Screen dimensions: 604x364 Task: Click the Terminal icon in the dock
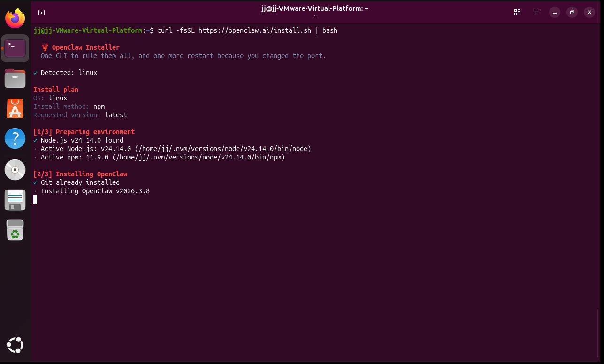(15, 48)
